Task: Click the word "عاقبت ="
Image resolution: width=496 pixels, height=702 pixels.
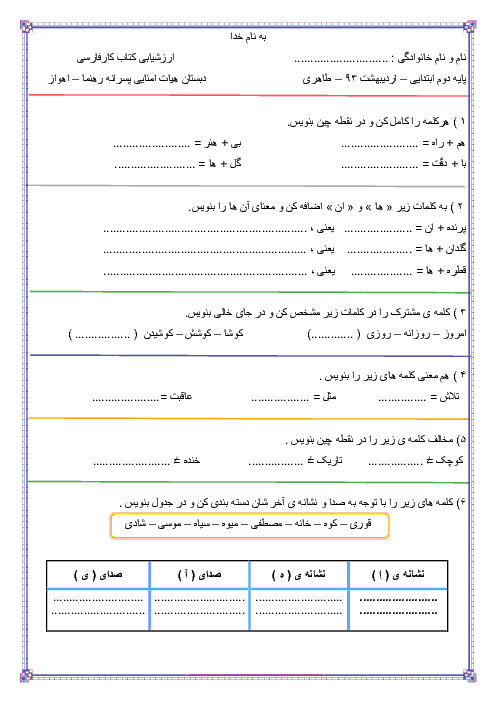Action: (176, 397)
